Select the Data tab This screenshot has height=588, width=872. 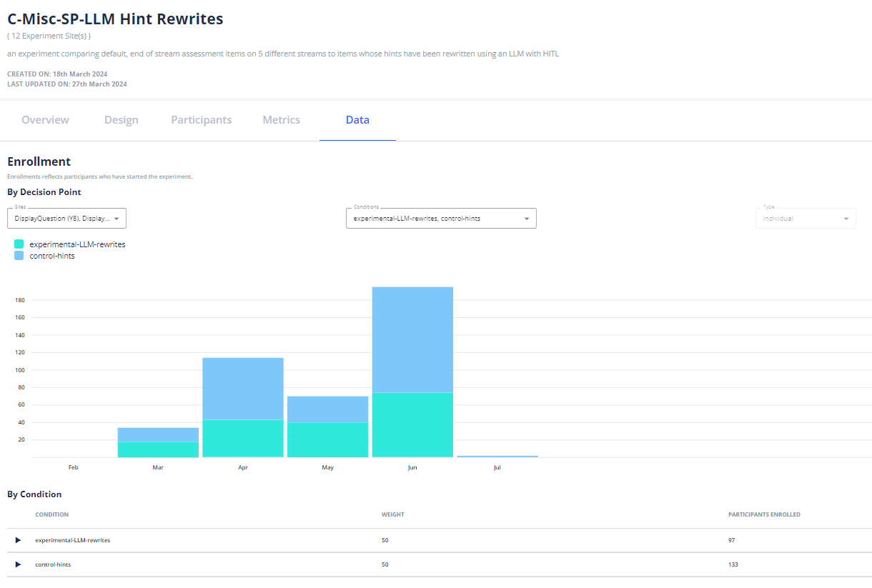357,120
